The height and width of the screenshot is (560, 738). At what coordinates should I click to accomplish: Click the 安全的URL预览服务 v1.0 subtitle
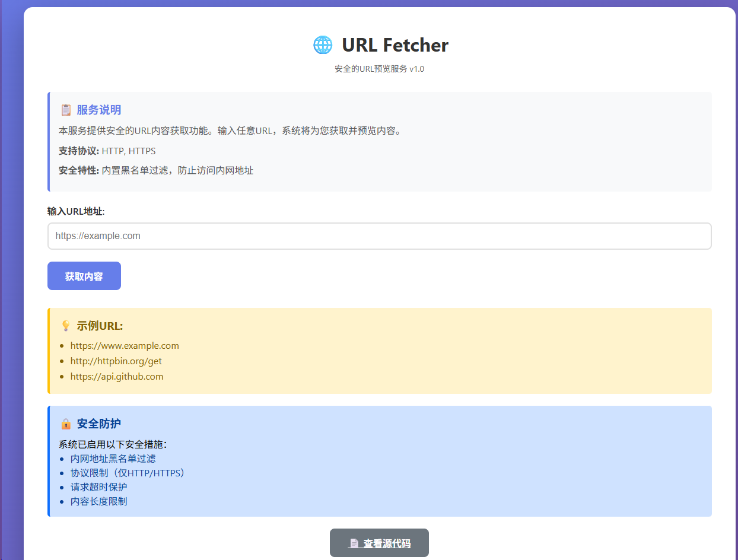379,69
